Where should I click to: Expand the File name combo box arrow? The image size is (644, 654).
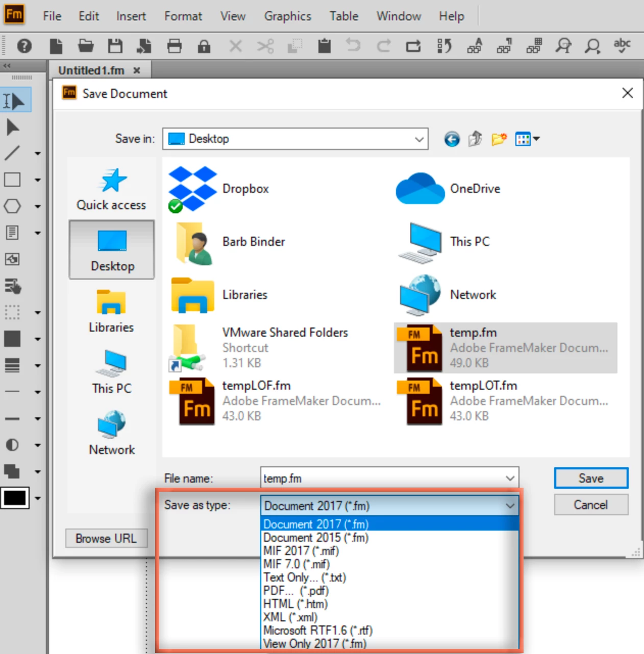[510, 478]
